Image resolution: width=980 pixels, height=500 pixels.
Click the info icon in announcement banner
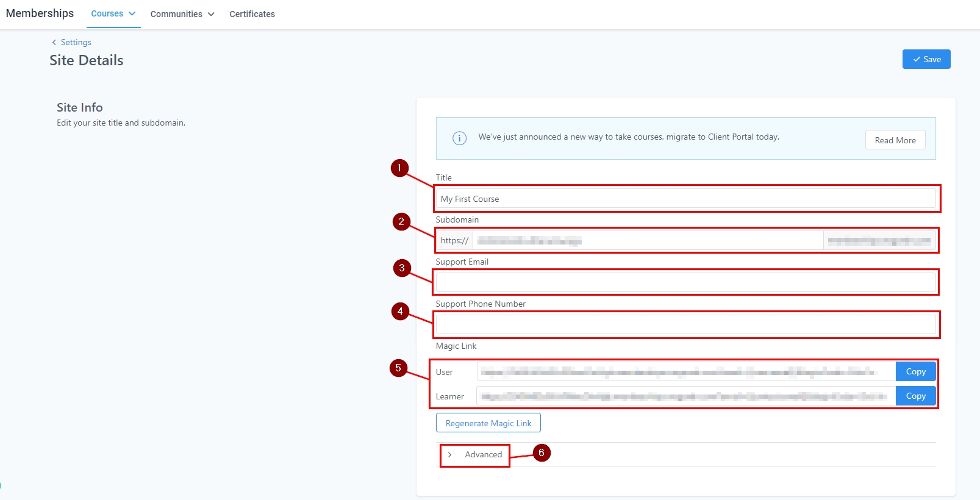[459, 138]
